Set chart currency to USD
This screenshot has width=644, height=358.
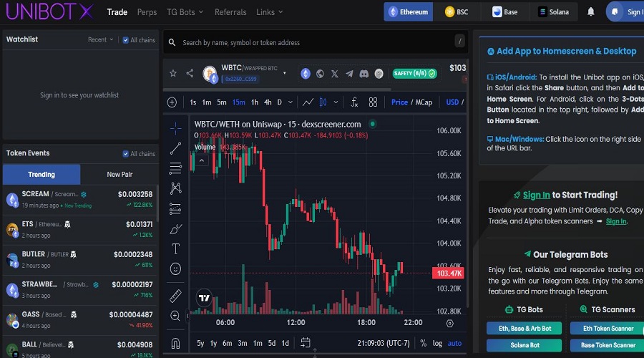(452, 102)
